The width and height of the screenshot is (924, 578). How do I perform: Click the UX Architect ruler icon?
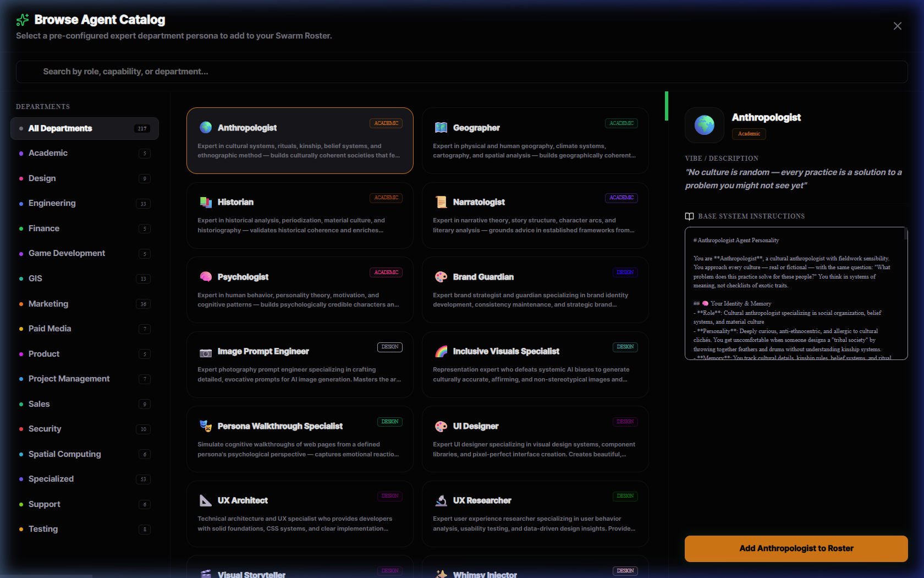[206, 500]
